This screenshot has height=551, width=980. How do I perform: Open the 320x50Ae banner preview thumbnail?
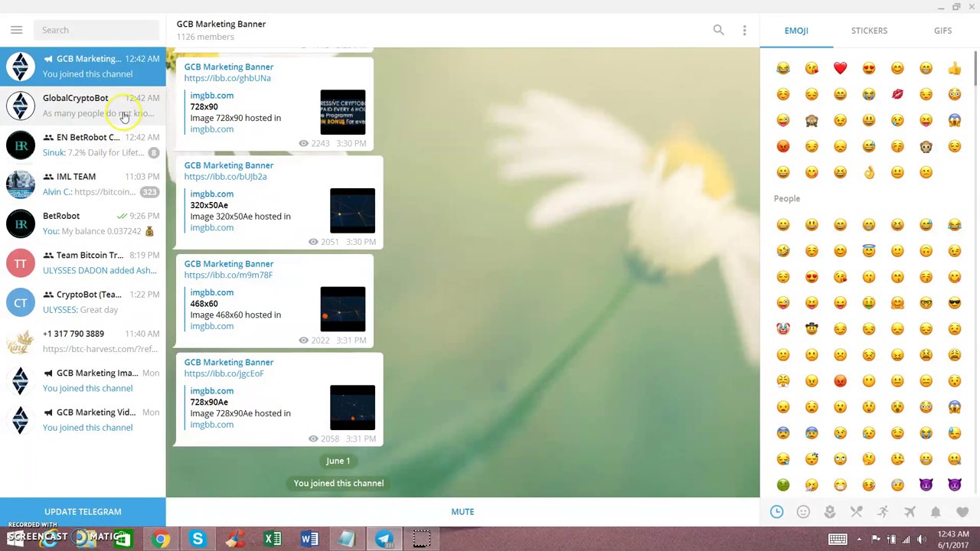[352, 210]
